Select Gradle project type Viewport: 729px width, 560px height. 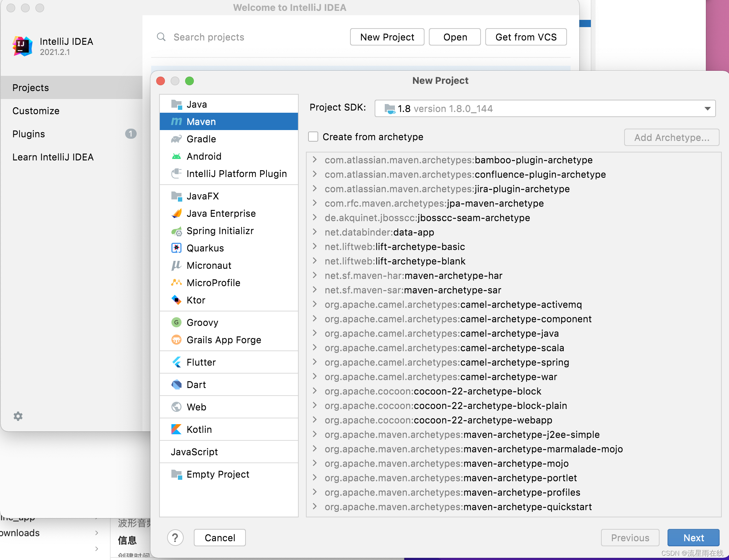click(229, 139)
